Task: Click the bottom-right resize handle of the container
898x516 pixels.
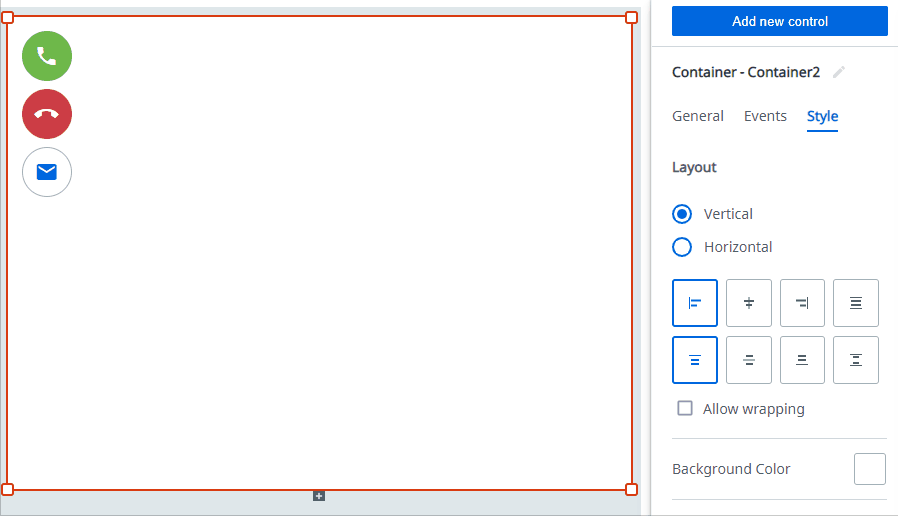Action: (631, 490)
